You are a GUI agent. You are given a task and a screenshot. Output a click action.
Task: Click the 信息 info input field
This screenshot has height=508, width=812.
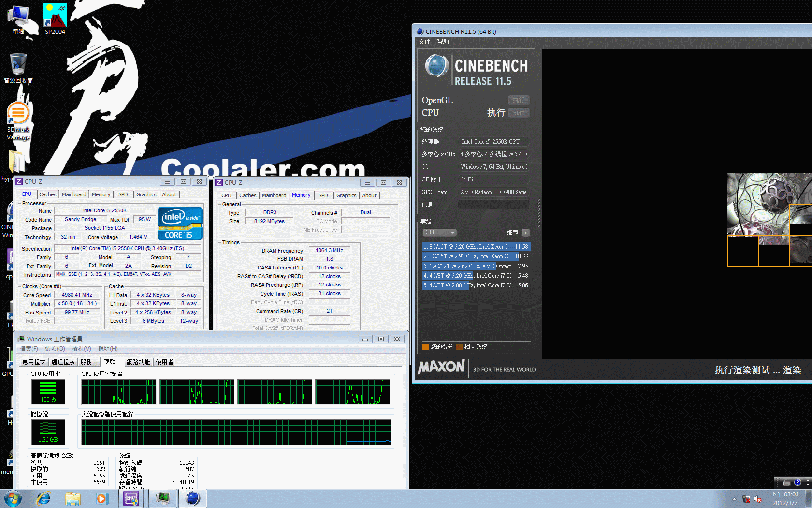tap(493, 205)
